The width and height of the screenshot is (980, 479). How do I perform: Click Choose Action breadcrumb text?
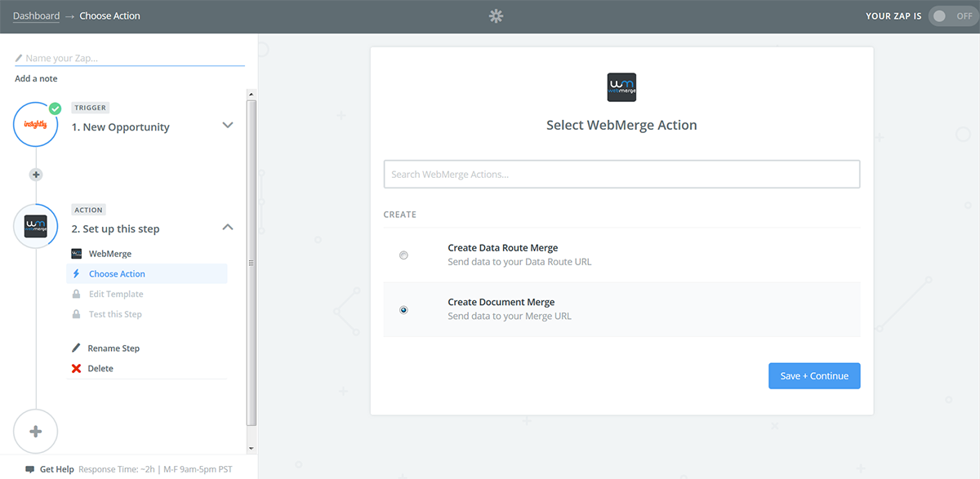coord(109,16)
